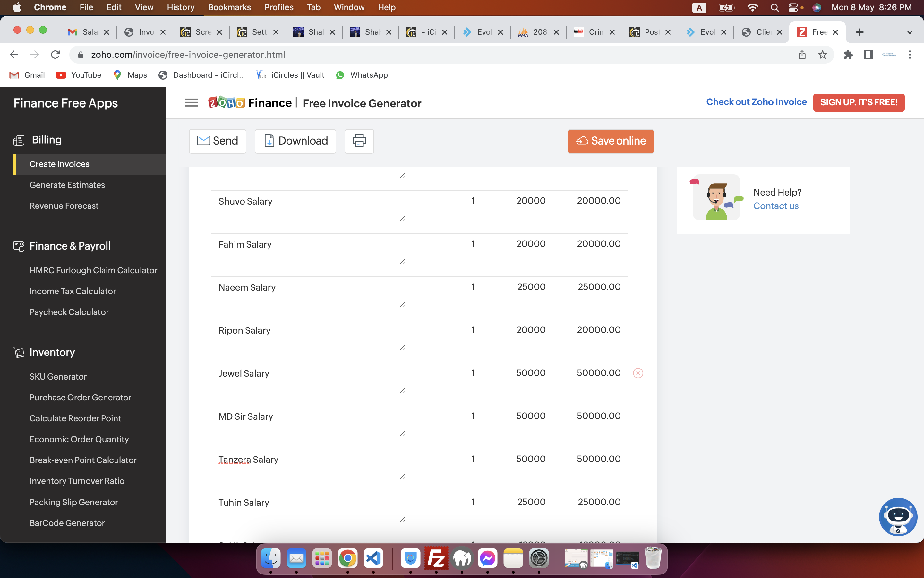Open Launchpad from the dock
The image size is (924, 578).
(322, 558)
